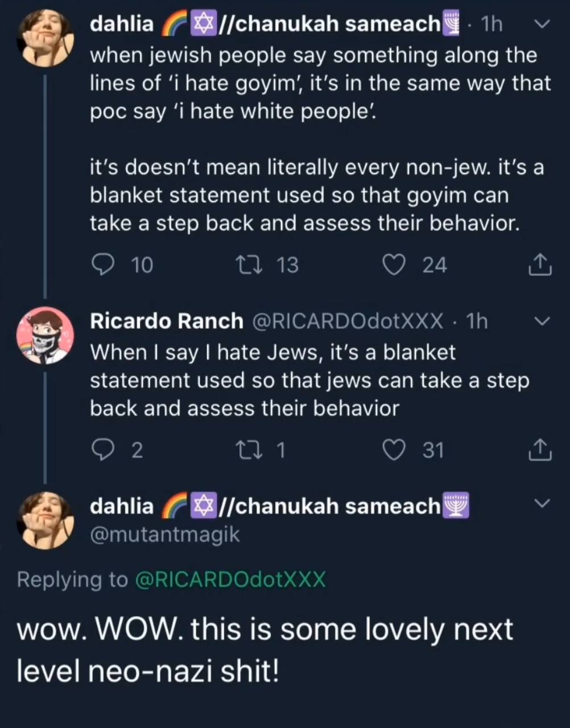Share Ricardo Ranch's tweet
This screenshot has width=570, height=728.
pyautogui.click(x=540, y=450)
